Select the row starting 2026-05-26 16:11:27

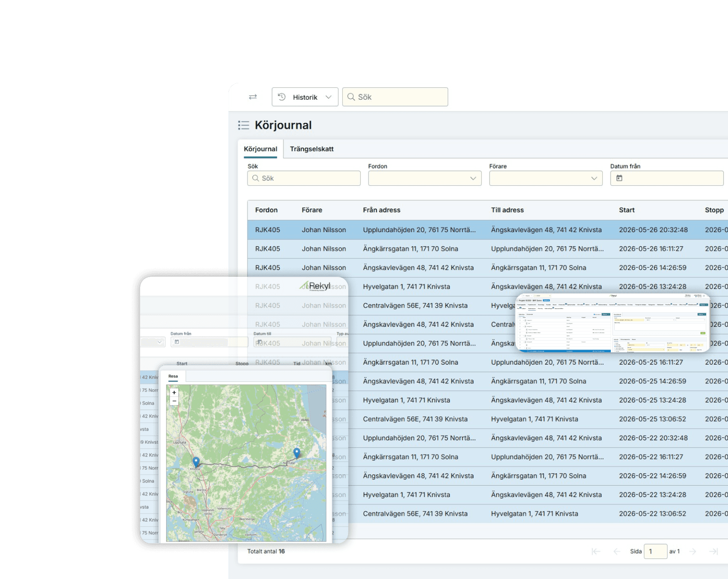click(x=488, y=249)
